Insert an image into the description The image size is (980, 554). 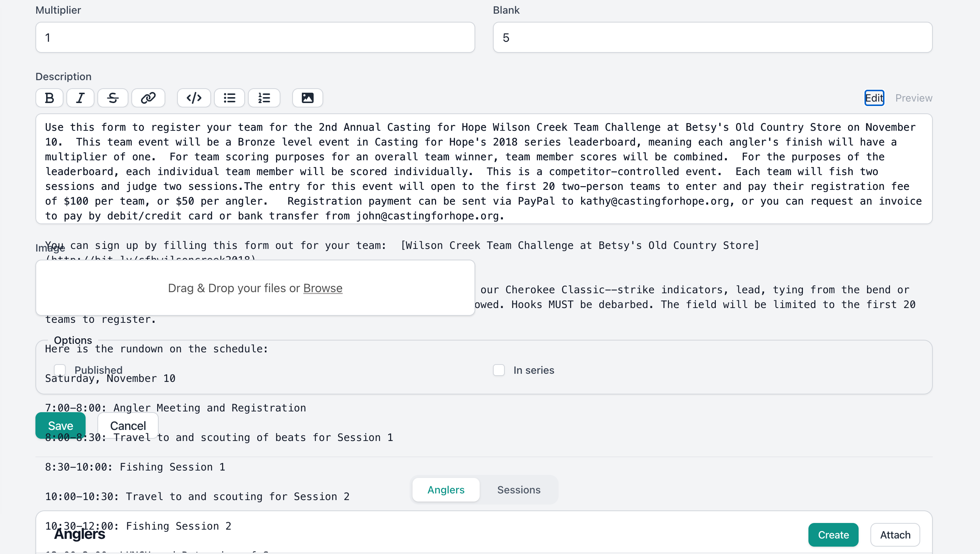coord(307,98)
